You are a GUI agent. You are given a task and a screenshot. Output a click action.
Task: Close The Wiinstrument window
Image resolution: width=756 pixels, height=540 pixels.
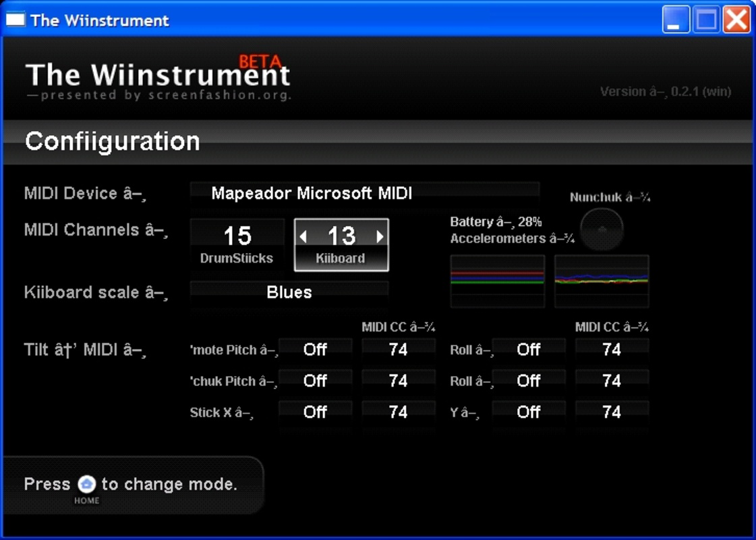(736, 20)
